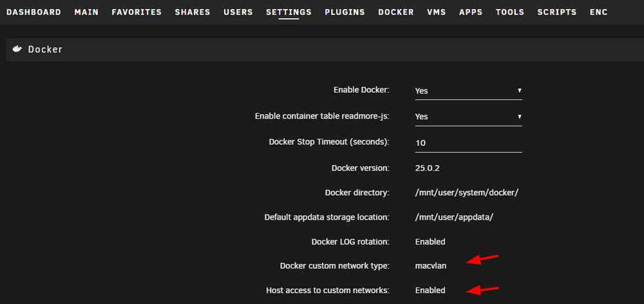Open the Plugins tab
644x304 pixels.
point(345,12)
